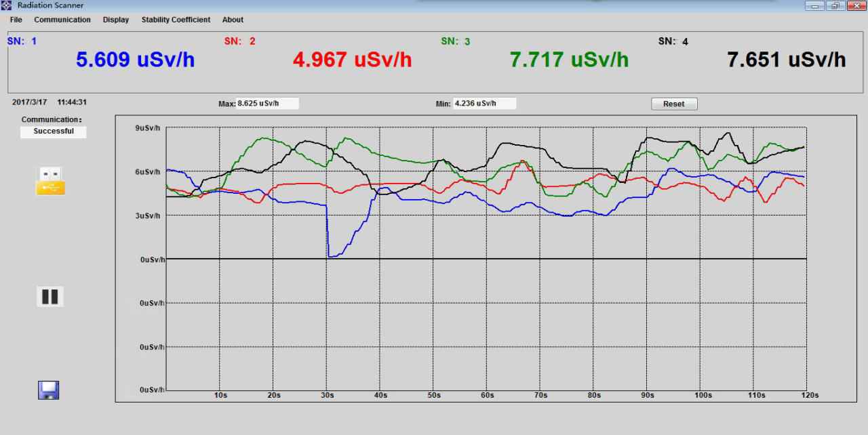Select the green reading 7.717 uSv/h
Screen dimensions: 868x435
click(x=570, y=60)
